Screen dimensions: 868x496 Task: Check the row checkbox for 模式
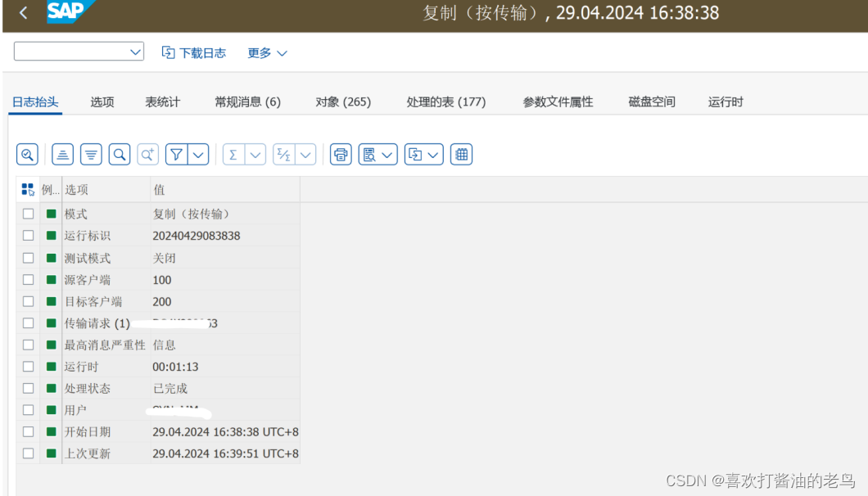point(28,213)
